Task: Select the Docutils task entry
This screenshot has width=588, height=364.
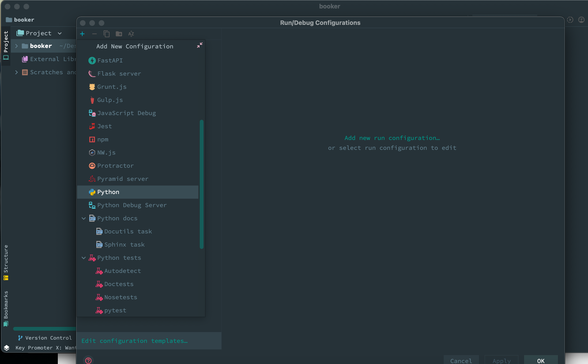Action: tap(129, 231)
